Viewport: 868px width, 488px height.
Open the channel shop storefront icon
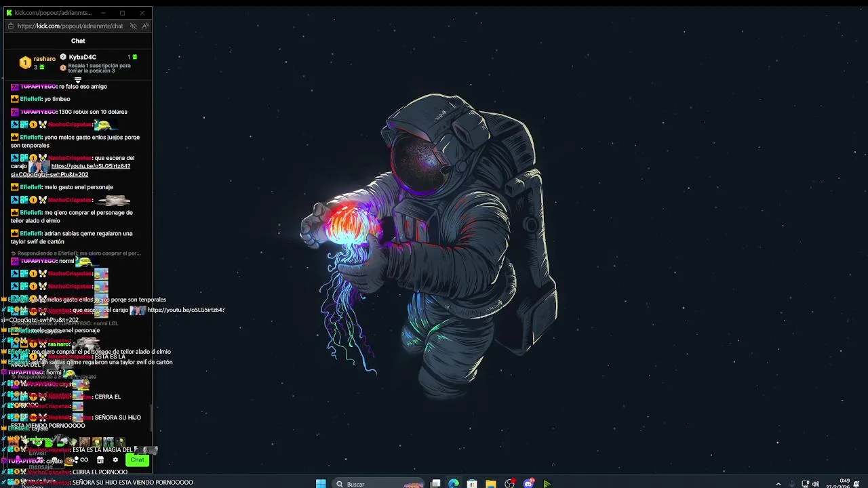tap(100, 460)
